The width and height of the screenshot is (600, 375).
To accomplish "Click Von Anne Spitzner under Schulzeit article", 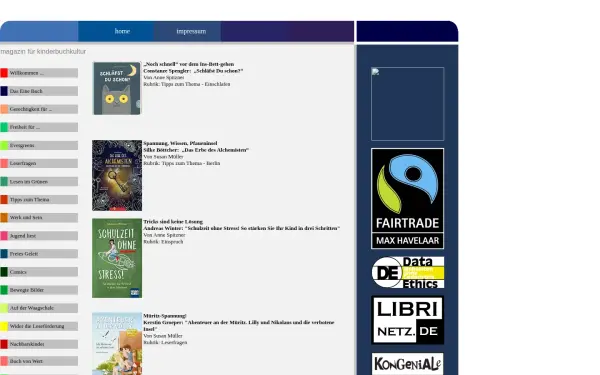I will pos(164,235).
